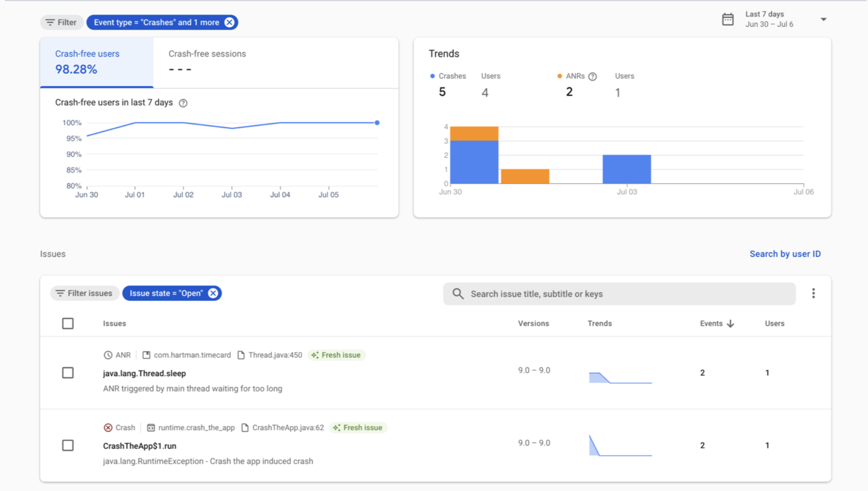Check the CrashTheApp$1.run issue checkbox
The image size is (868, 491).
click(x=68, y=445)
